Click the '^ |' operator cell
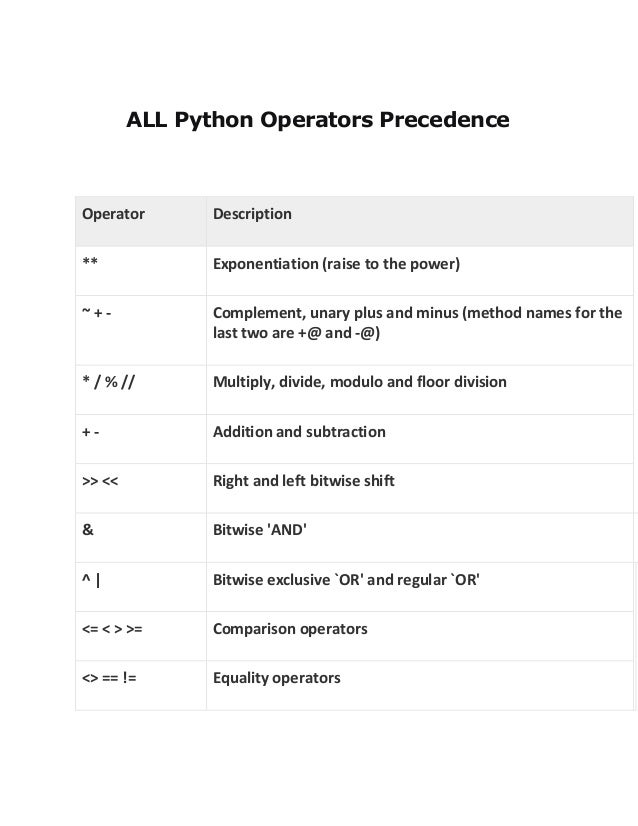Screen dimensions: 638x826 click(x=93, y=580)
